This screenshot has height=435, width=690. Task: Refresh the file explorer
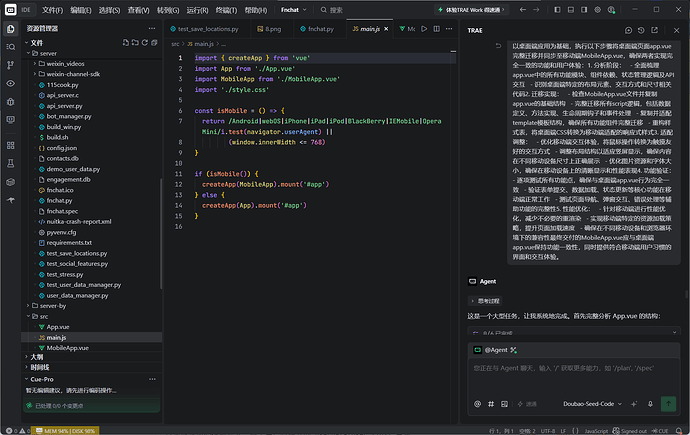(144, 43)
